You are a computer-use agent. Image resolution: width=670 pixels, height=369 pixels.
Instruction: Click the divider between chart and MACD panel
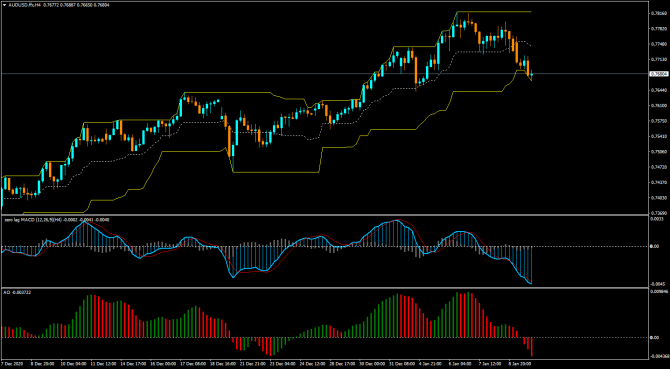[325, 215]
